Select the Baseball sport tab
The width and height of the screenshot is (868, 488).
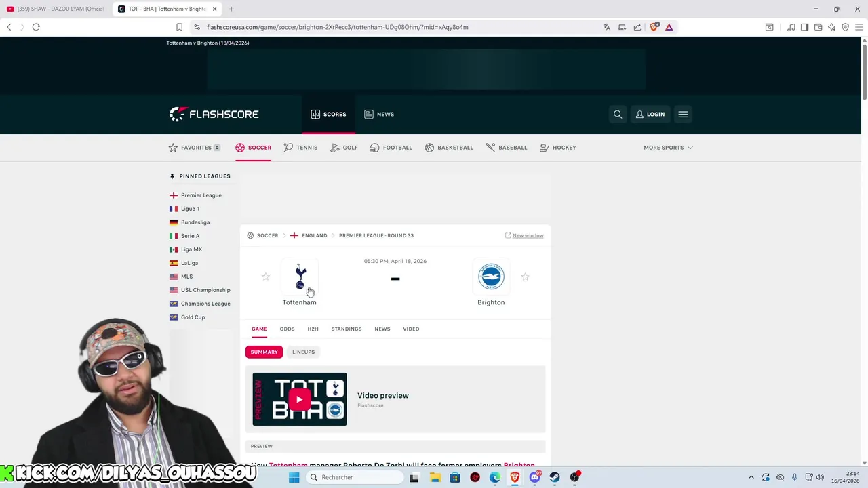[x=507, y=148]
